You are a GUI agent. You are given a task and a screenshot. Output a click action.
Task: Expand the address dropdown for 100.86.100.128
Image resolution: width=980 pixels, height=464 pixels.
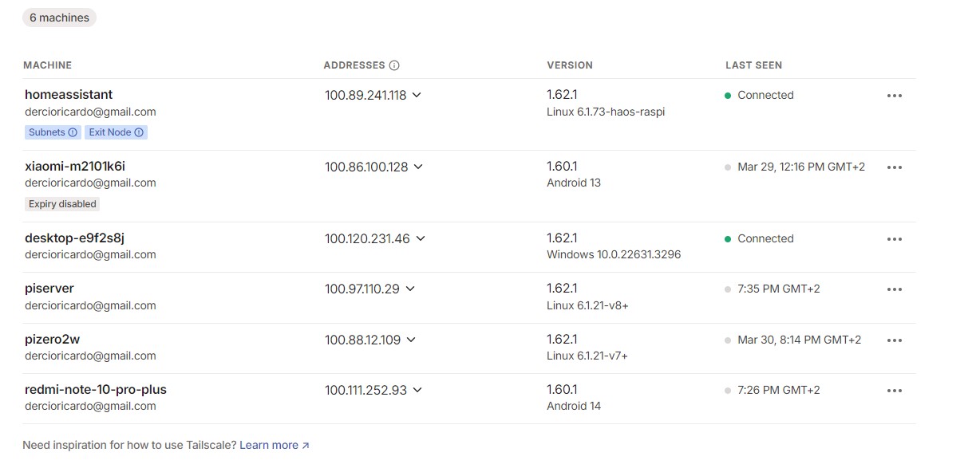(418, 167)
